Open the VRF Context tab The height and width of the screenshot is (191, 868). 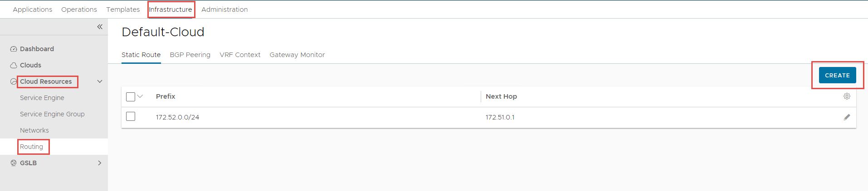point(240,55)
